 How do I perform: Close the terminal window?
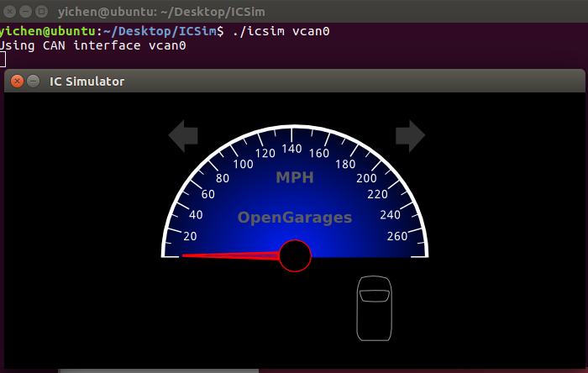coord(9,12)
